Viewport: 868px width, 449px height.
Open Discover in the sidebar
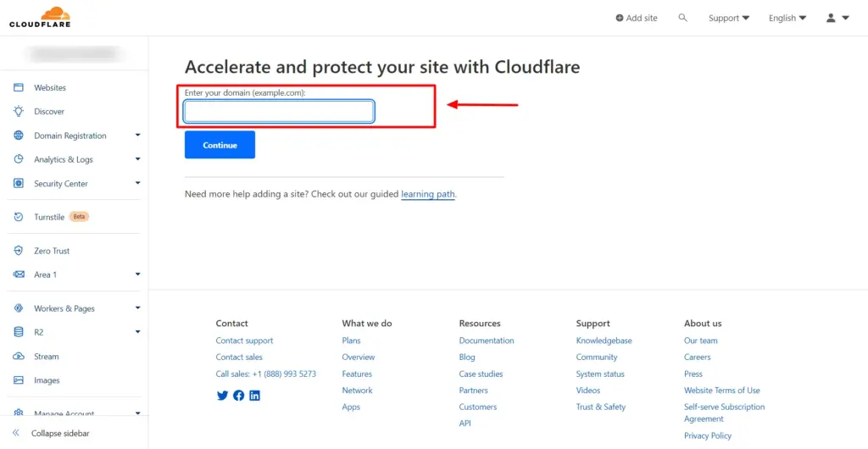[x=49, y=111]
